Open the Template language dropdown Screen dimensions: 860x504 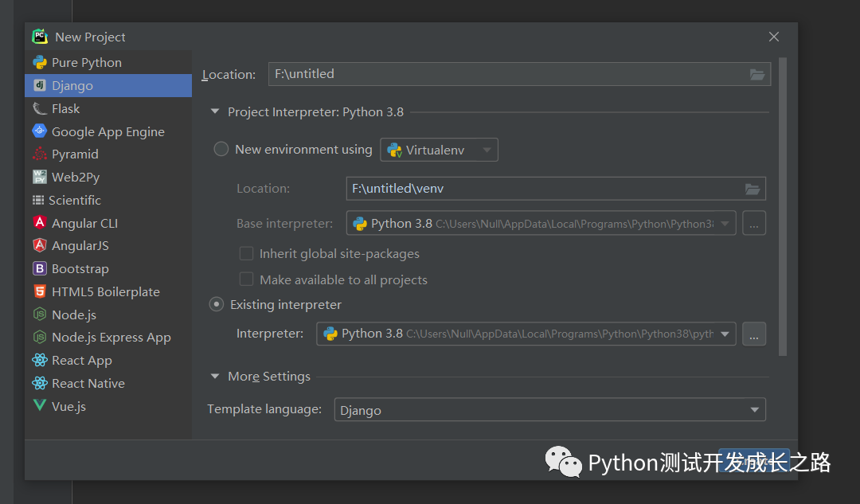(x=549, y=410)
